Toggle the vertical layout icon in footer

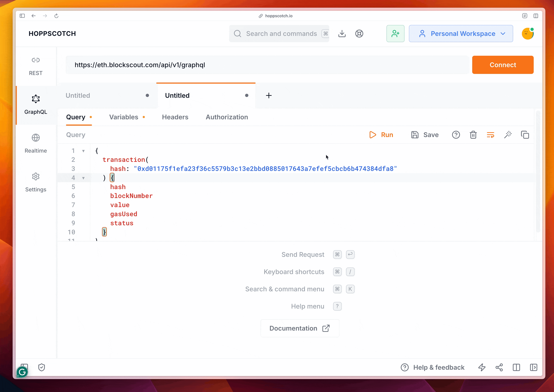tap(516, 367)
